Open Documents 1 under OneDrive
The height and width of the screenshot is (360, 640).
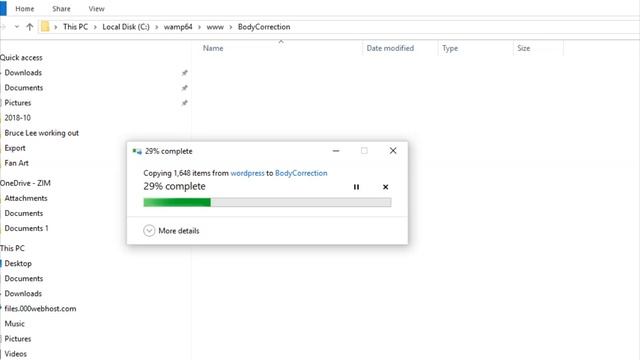(x=27, y=229)
